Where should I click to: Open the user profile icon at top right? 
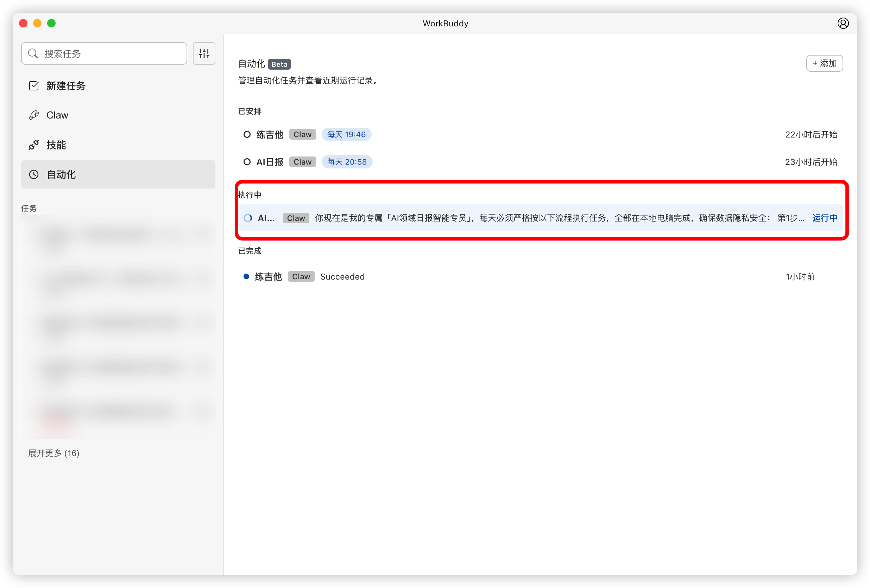click(x=843, y=23)
